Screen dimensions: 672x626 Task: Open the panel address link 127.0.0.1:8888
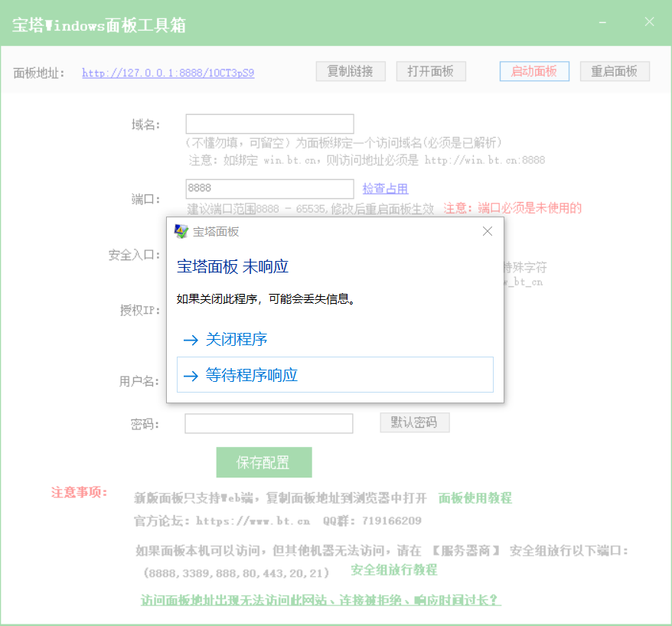[x=168, y=73]
